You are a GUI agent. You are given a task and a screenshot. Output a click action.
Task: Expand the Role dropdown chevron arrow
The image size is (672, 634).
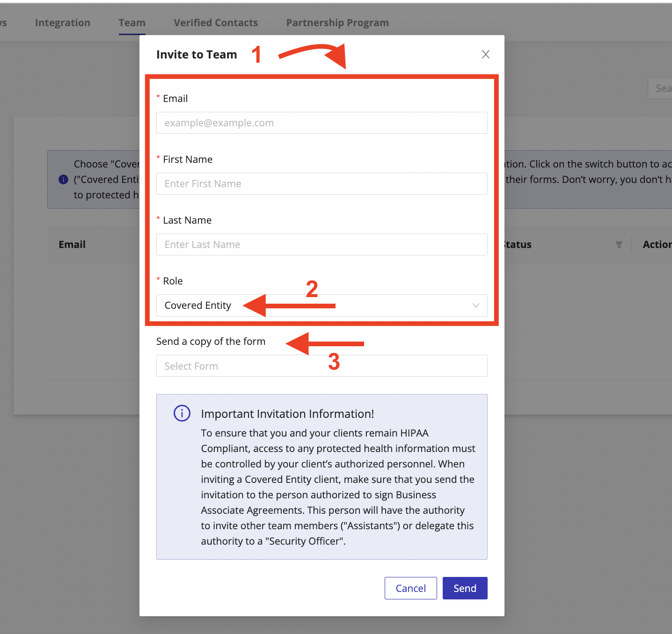pyautogui.click(x=475, y=306)
